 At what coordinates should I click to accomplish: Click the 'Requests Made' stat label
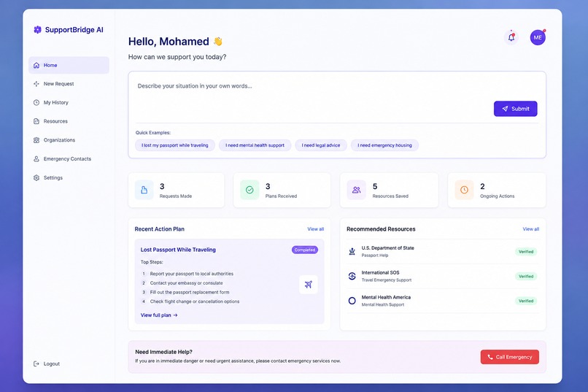point(176,196)
